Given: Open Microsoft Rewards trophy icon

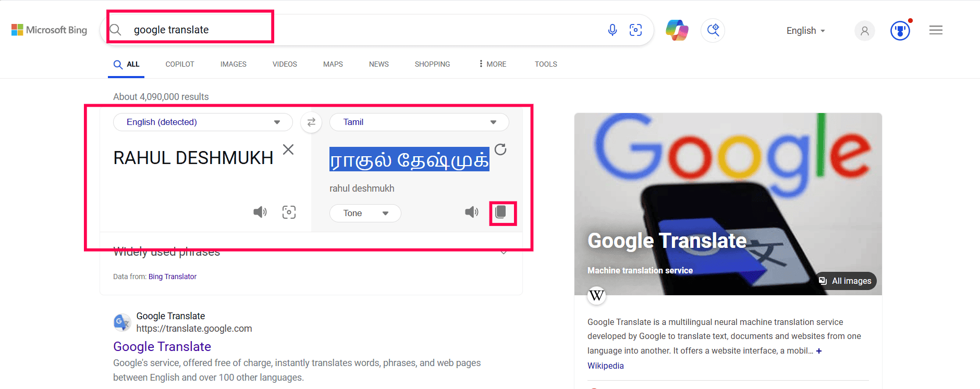Looking at the screenshot, I should (x=900, y=31).
